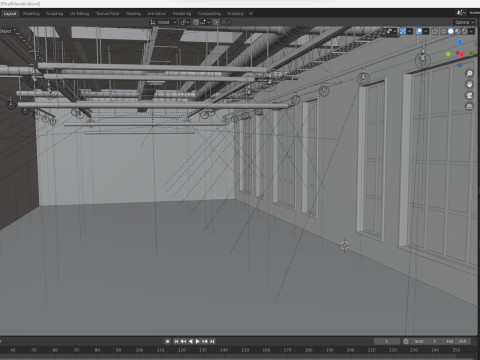Toggle the snap magnet button
This screenshot has height=360, width=480.
pos(196,22)
